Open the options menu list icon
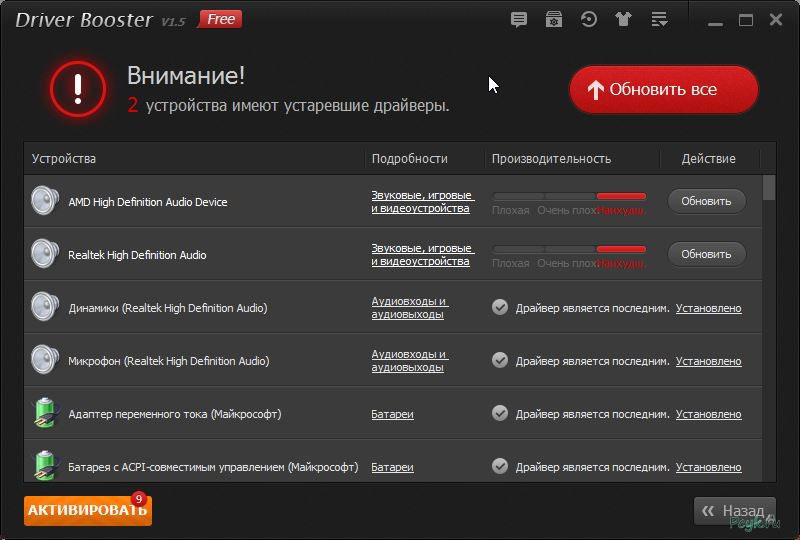The image size is (800, 540). click(x=659, y=20)
